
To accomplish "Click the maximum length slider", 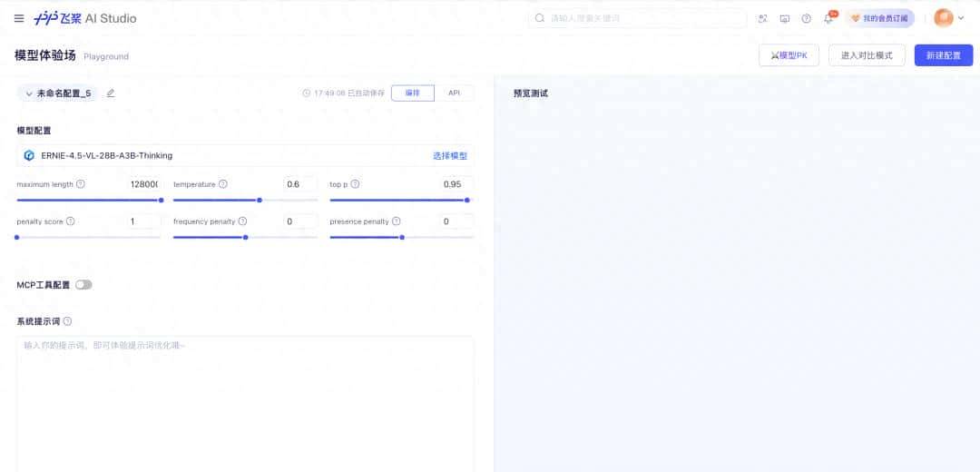I will click(x=89, y=200).
